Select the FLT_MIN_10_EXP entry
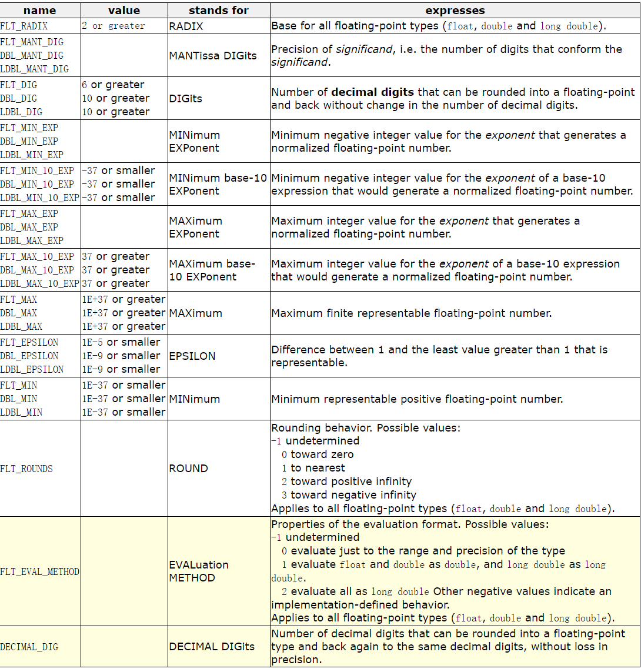The height and width of the screenshot is (672, 641). 37,170
